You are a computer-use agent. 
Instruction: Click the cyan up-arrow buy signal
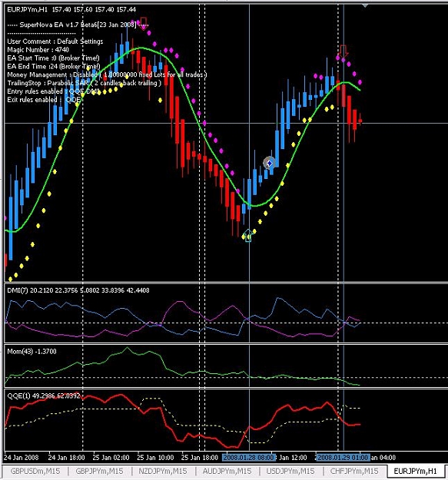click(x=248, y=236)
